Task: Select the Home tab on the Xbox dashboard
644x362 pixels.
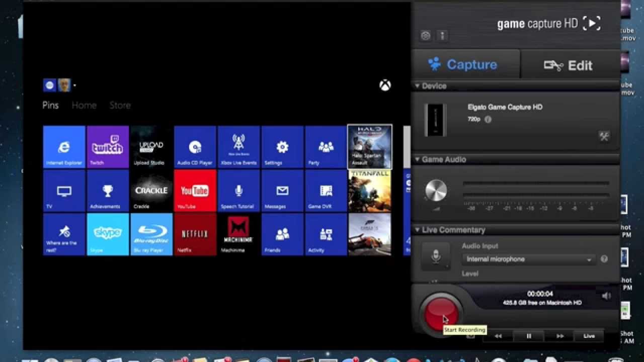Action: point(84,105)
